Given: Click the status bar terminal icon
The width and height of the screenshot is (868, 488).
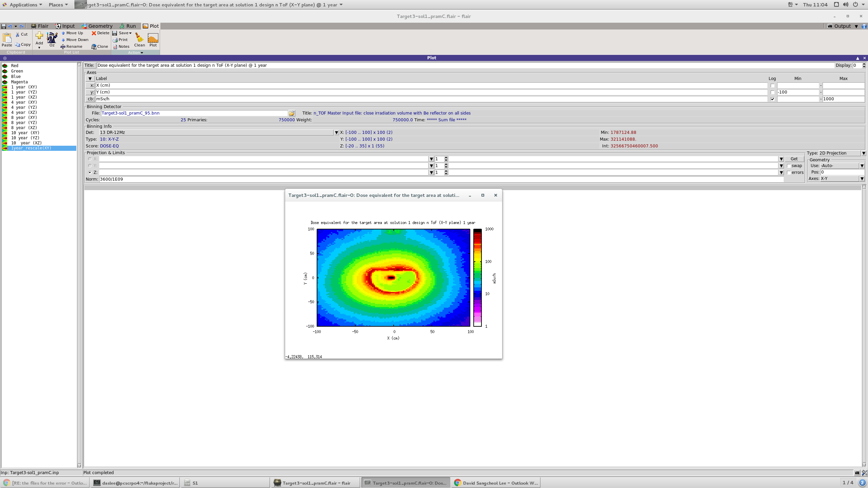Looking at the screenshot, I should click(857, 473).
